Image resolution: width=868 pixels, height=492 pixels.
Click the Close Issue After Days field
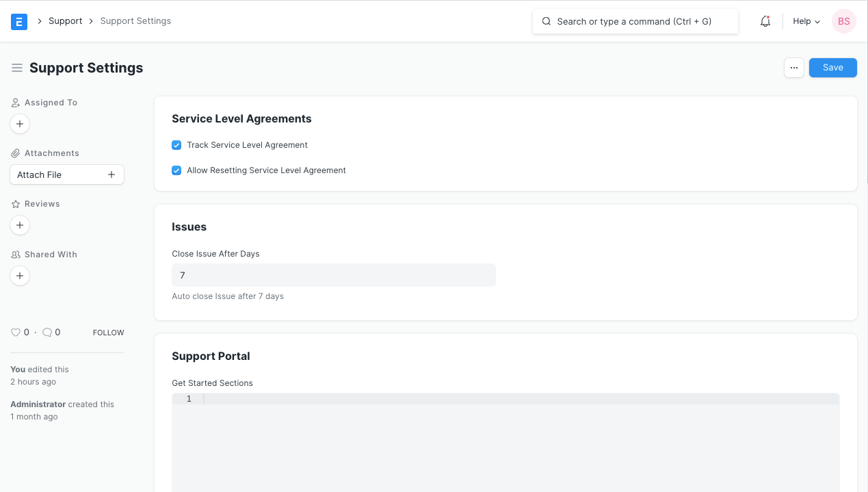tap(333, 275)
